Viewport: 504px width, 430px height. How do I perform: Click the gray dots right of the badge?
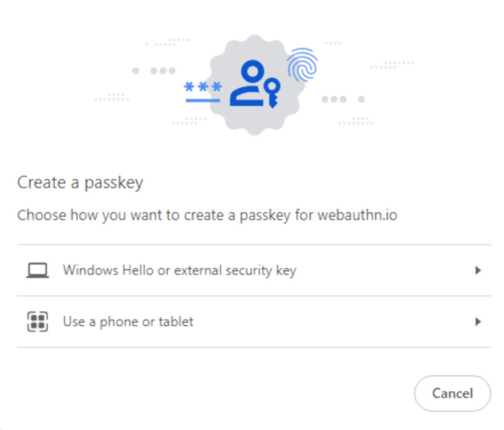pos(343,99)
